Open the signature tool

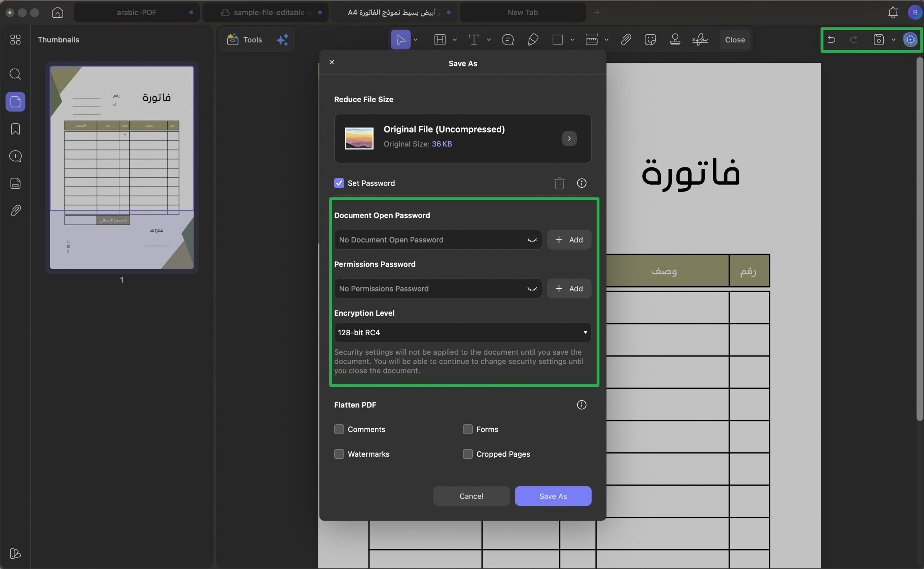pyautogui.click(x=700, y=40)
